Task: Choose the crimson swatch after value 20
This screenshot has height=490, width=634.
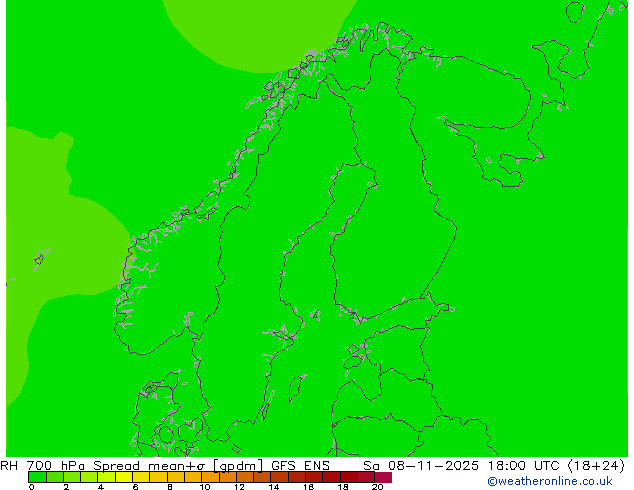Action: pos(383,477)
